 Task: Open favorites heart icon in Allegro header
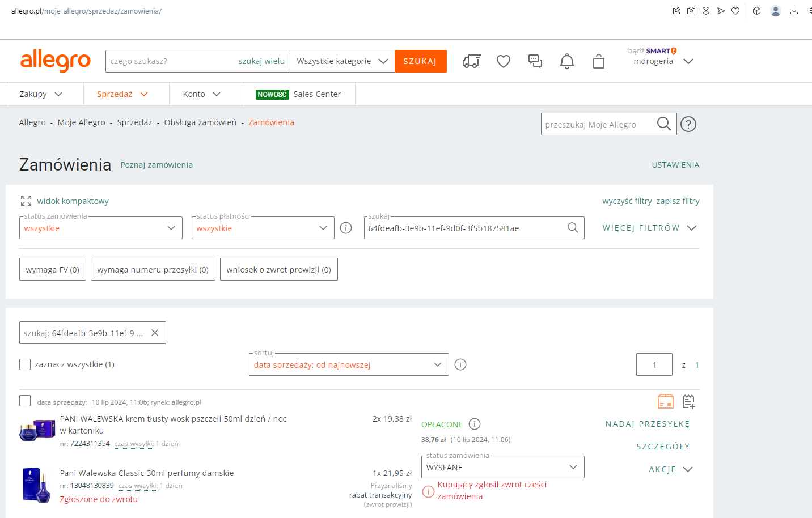(504, 61)
